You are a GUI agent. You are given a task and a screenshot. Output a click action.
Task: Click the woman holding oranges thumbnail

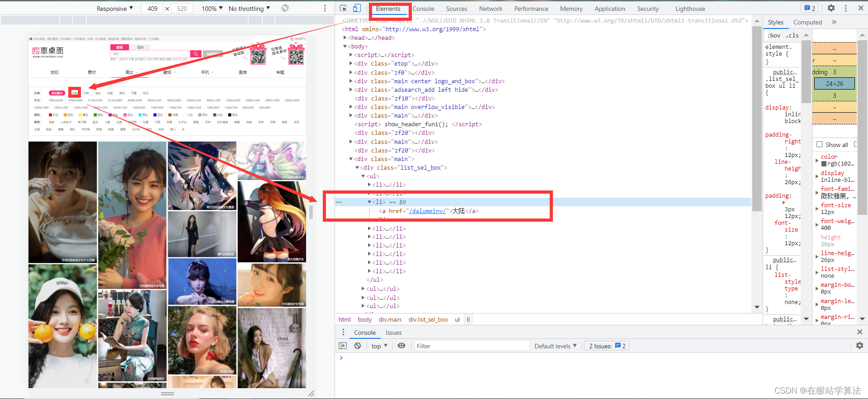[x=62, y=326]
